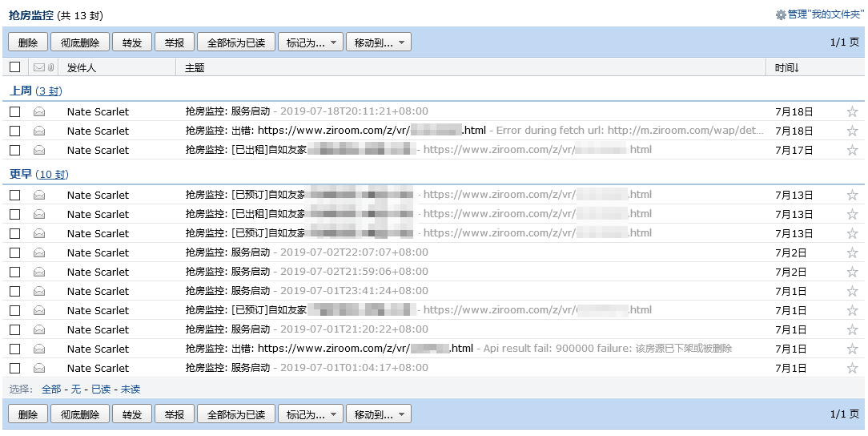Star the 2019-07-02T22:07:07 service startup email
This screenshot has height=436, width=868.
852,253
